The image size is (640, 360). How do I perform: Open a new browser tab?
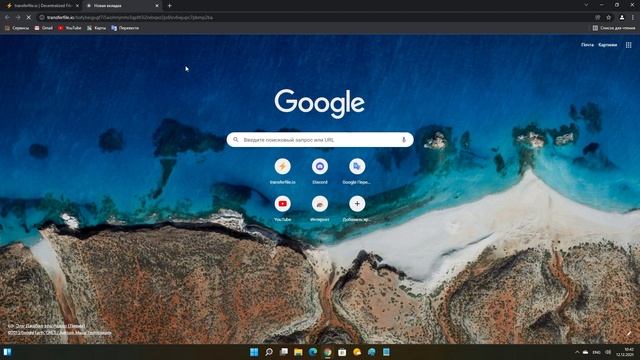169,6
